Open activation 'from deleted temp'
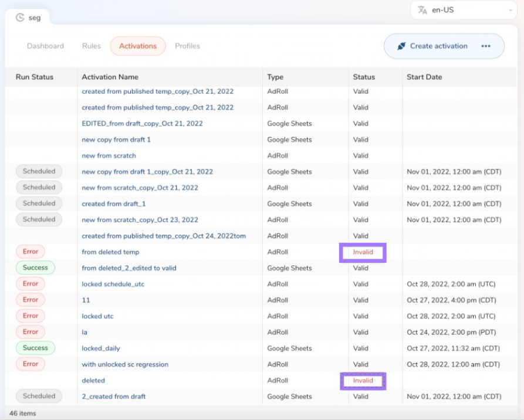This screenshot has width=524, height=420. [110, 252]
